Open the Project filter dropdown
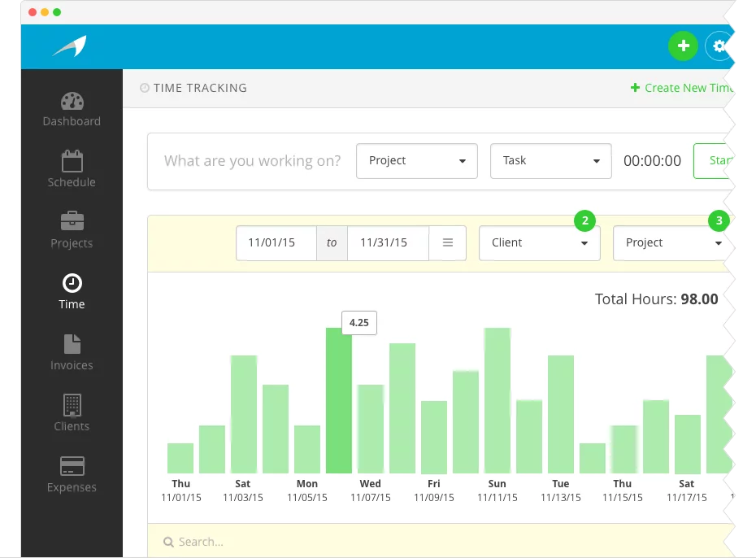756x558 pixels. [669, 243]
